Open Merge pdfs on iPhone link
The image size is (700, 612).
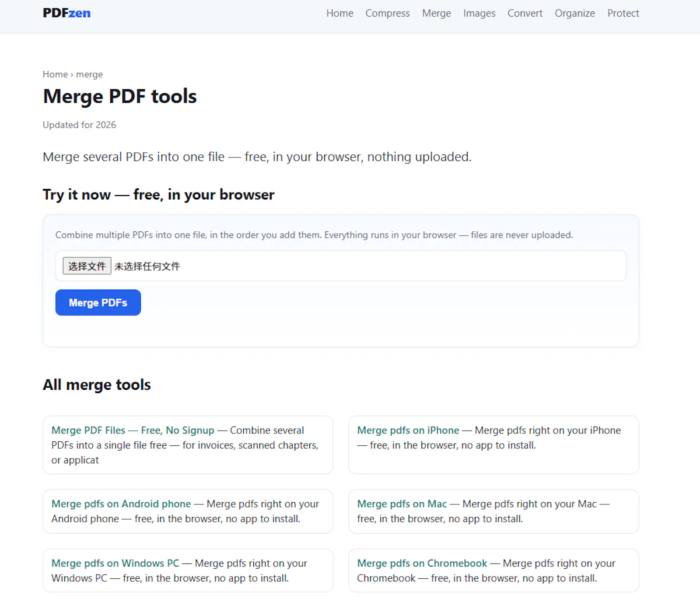click(408, 430)
